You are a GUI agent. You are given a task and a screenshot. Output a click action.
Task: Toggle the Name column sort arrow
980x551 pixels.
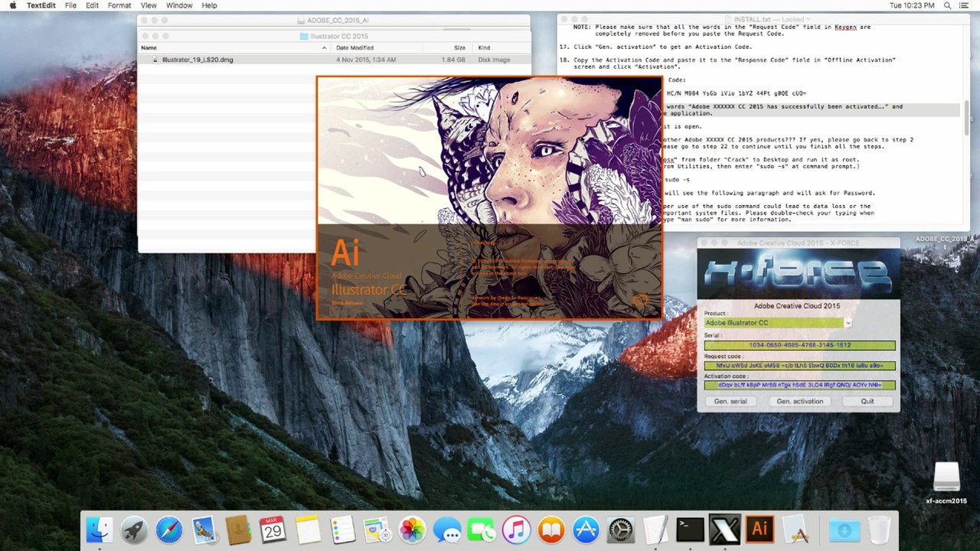[x=324, y=48]
